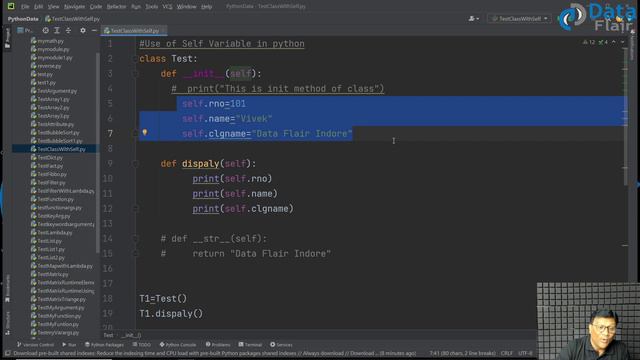Click the Test class breadcrumb below editor
Image resolution: width=640 pixels, height=360 pixels.
[x=108, y=335]
